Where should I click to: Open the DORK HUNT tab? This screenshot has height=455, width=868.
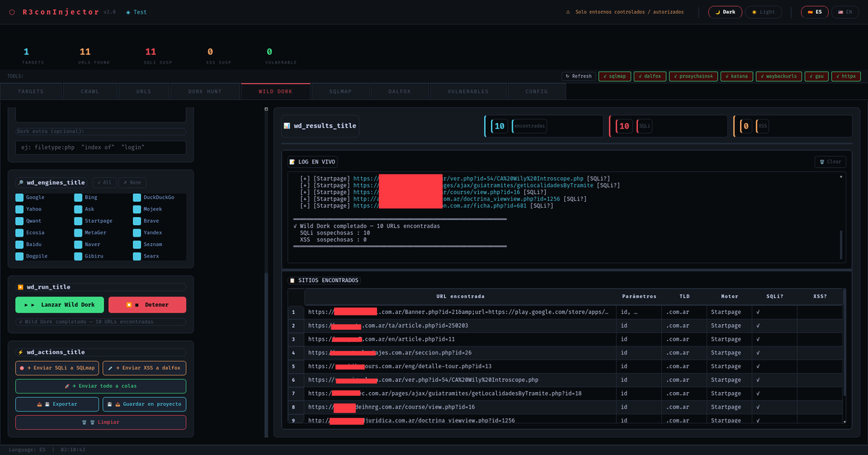[x=205, y=92]
